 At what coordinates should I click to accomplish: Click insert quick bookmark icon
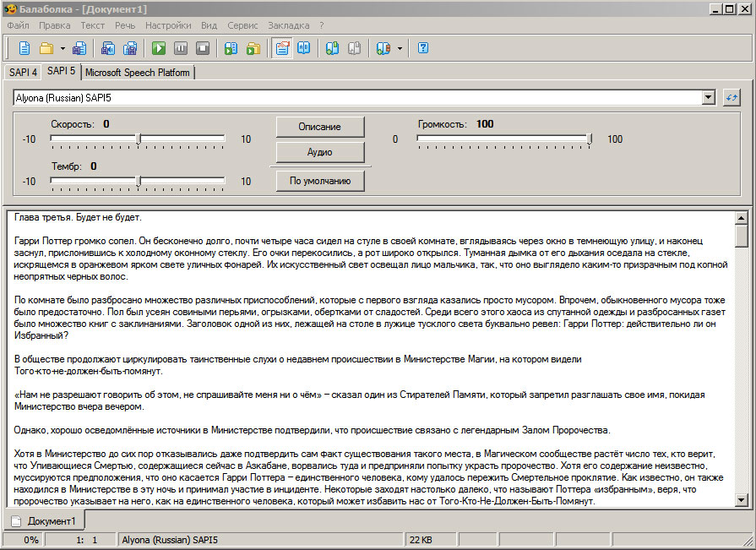click(332, 48)
